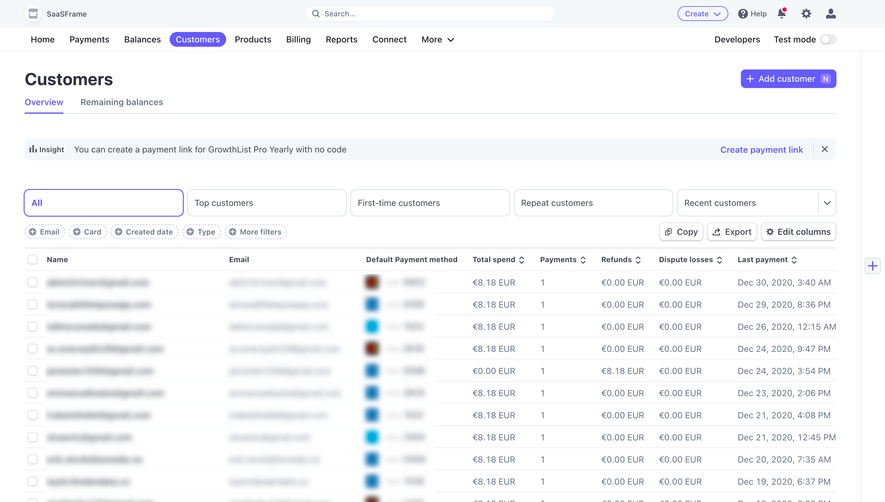Screen dimensions: 885x502
Task: Open the Billing nav item
Action: click(299, 40)
